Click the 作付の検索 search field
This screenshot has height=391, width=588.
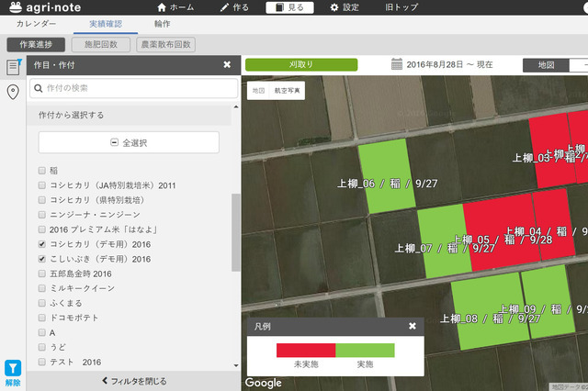coord(134,88)
